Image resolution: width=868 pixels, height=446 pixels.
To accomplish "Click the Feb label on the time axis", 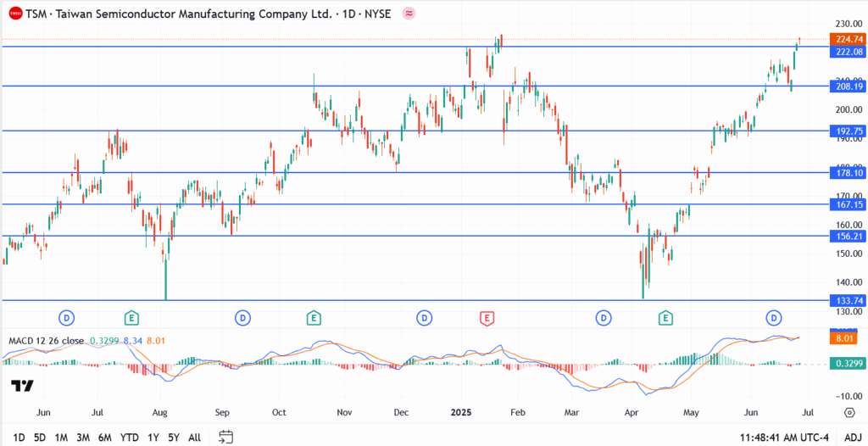I will [x=518, y=413].
